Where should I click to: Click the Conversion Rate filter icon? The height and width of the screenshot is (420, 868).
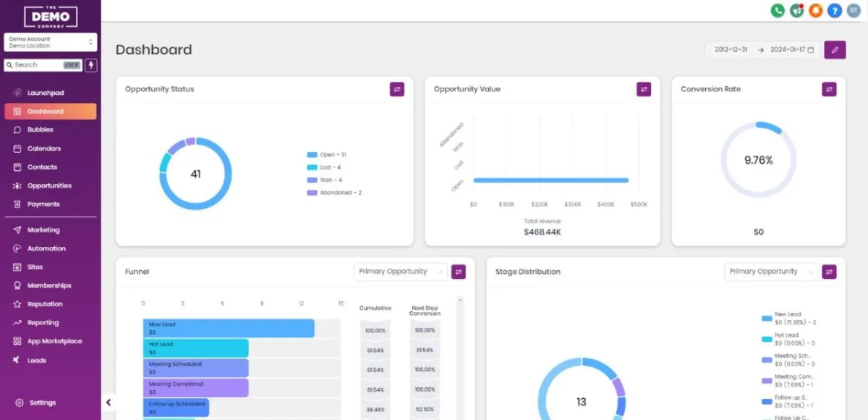829,89
